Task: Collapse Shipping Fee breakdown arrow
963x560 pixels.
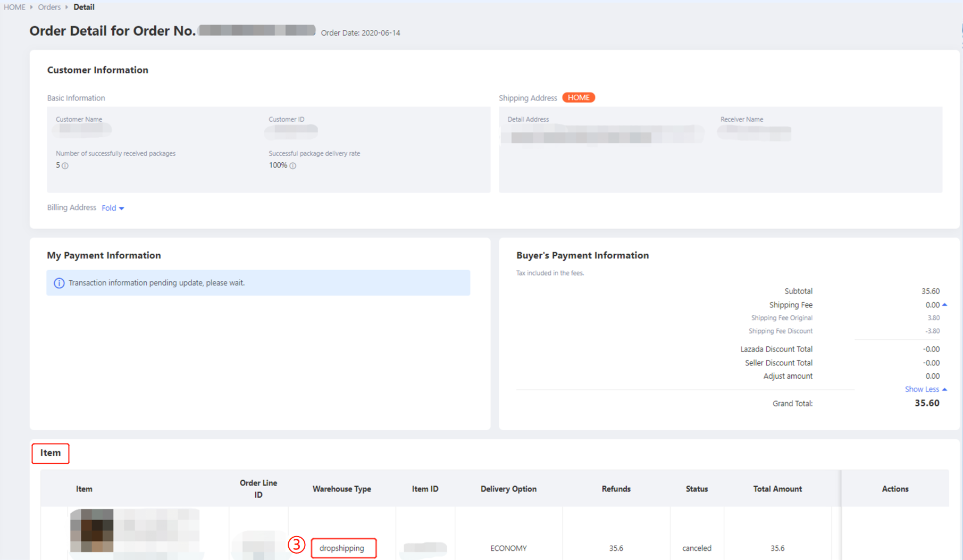Action: [944, 305]
